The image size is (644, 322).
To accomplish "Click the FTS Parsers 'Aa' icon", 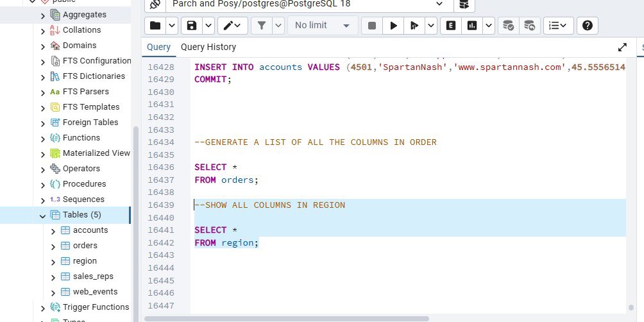I will coord(55,92).
